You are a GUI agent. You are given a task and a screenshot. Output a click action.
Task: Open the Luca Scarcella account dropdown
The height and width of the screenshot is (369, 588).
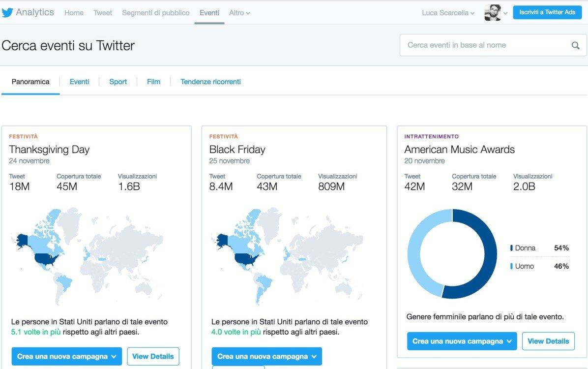(x=448, y=13)
